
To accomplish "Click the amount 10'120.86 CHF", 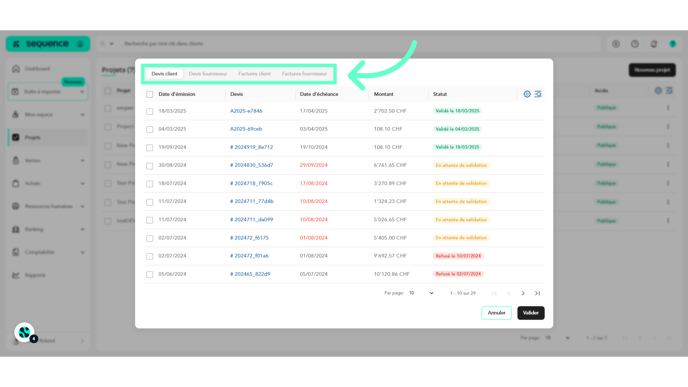I will [x=391, y=274].
